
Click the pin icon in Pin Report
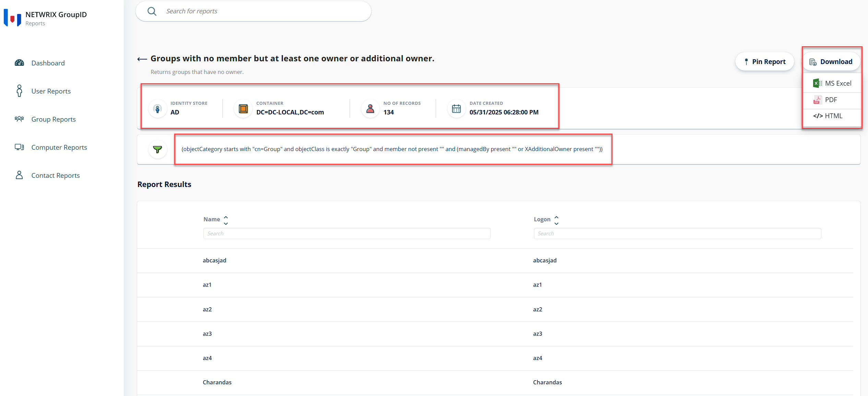(746, 62)
